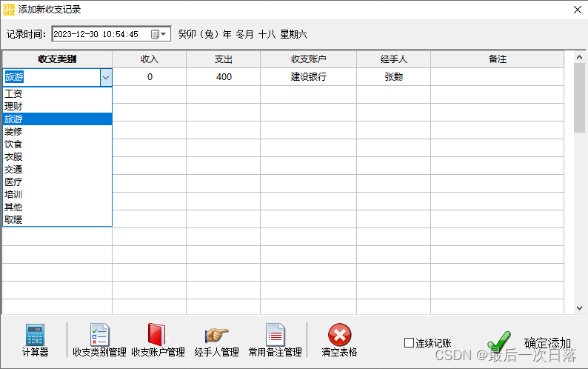Close the 添加新收支记录 window
The image size is (588, 369).
click(578, 10)
